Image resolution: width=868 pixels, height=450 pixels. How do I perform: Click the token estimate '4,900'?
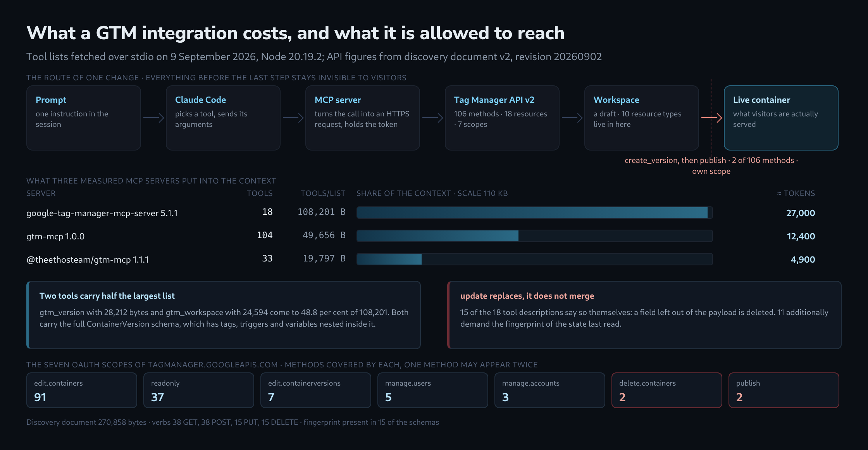803,260
